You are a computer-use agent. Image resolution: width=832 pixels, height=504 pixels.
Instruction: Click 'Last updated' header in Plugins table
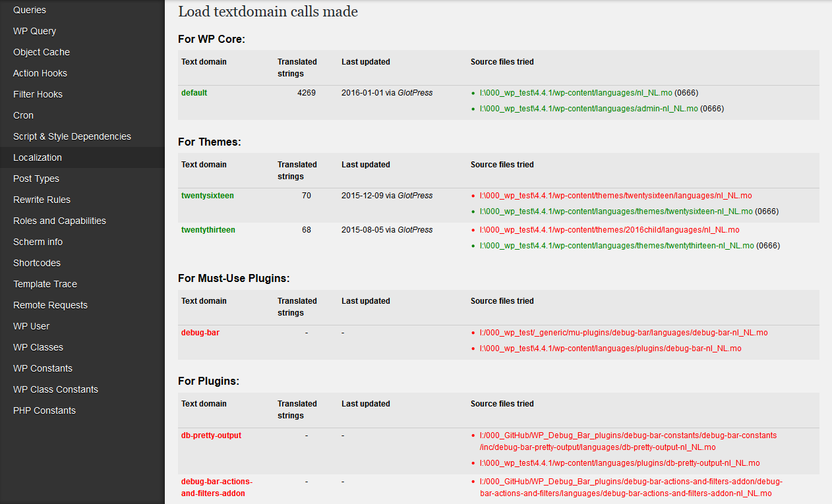pos(366,404)
